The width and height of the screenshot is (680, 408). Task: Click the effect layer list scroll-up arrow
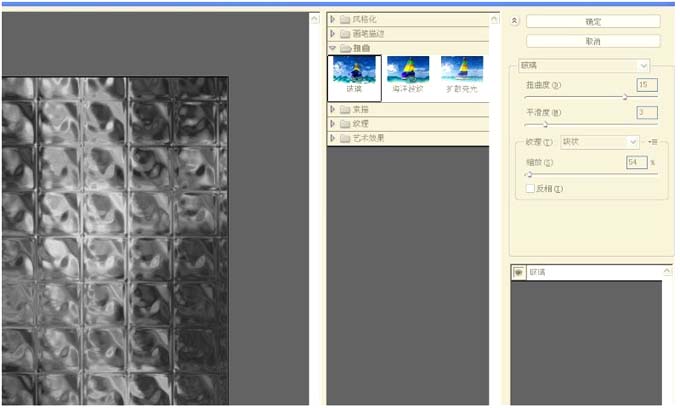point(667,271)
